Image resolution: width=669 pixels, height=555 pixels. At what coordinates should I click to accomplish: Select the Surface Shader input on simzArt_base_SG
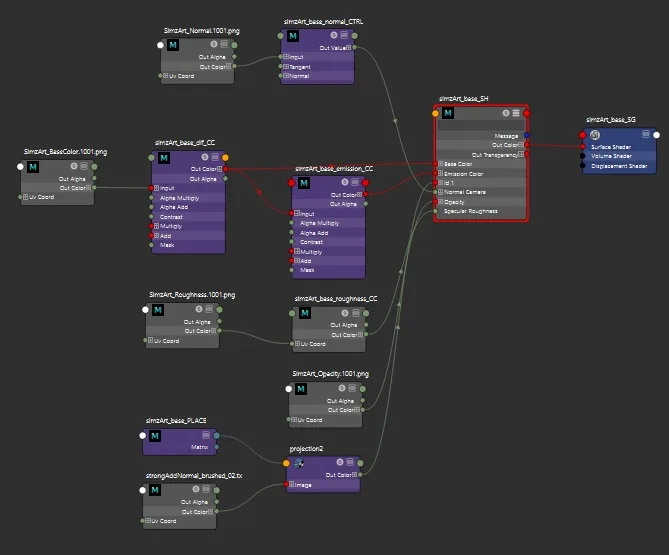(x=611, y=147)
